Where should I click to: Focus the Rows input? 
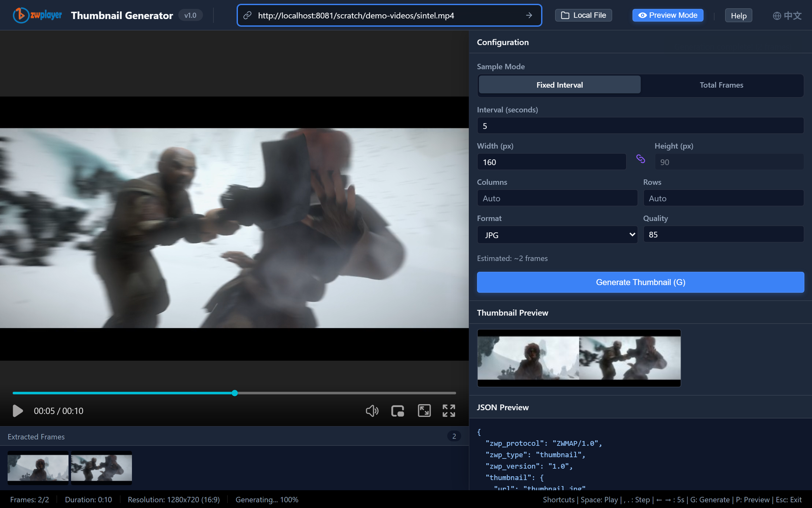tap(724, 198)
